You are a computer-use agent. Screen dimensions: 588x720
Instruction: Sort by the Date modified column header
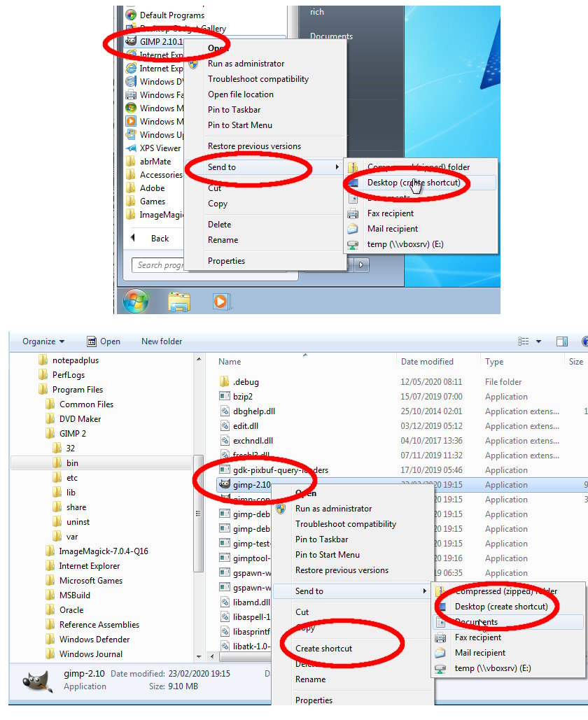pyautogui.click(x=427, y=362)
